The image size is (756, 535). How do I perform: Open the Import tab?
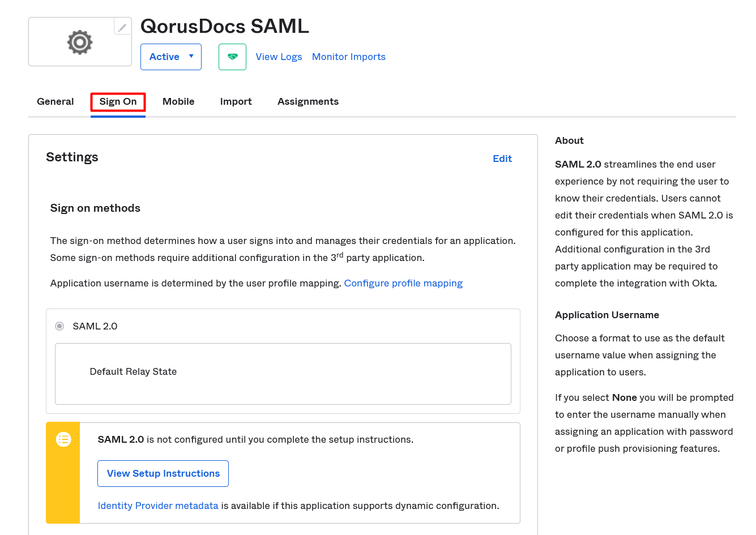pos(236,101)
